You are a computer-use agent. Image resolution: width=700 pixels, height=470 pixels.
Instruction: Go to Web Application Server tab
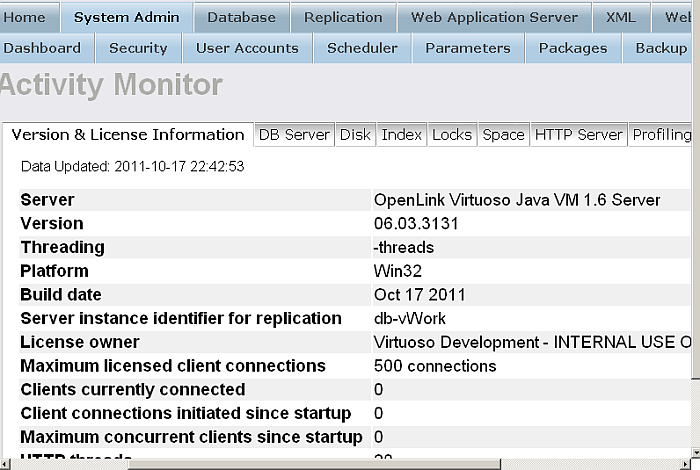494,17
